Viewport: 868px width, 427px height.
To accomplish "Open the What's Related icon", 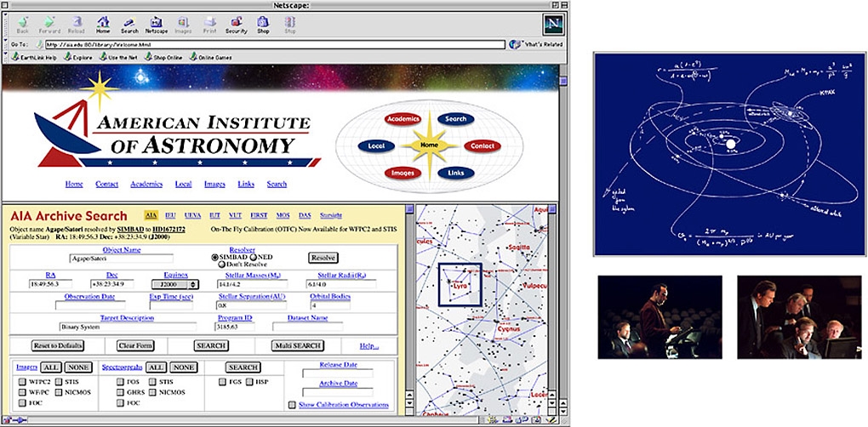I will (515, 44).
